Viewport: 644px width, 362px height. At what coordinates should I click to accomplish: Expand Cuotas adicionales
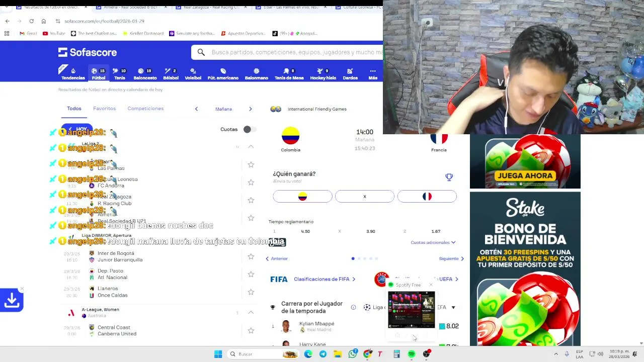(433, 242)
